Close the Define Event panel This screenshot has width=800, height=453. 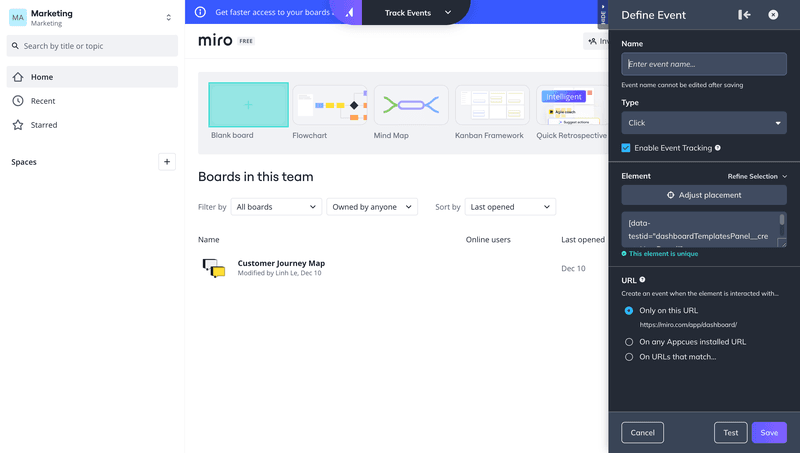(773, 15)
